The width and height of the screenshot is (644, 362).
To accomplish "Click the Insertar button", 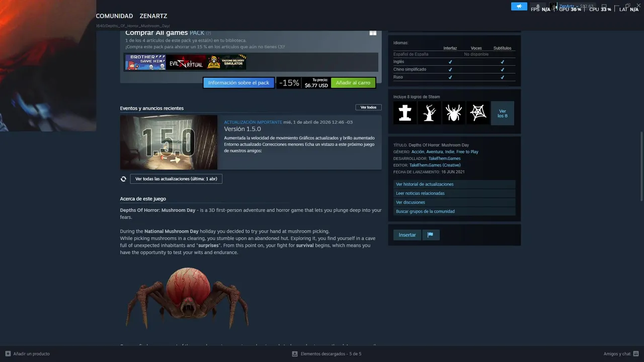I will pyautogui.click(x=408, y=235).
